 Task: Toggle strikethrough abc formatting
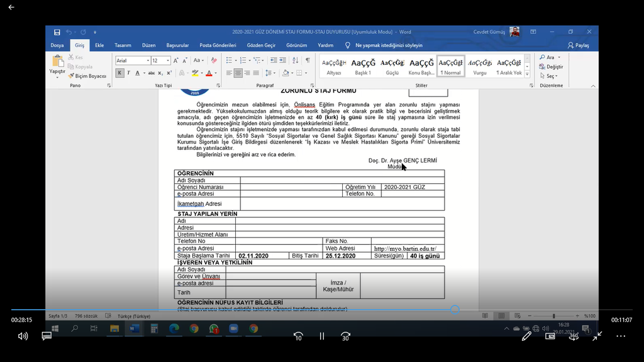click(152, 73)
